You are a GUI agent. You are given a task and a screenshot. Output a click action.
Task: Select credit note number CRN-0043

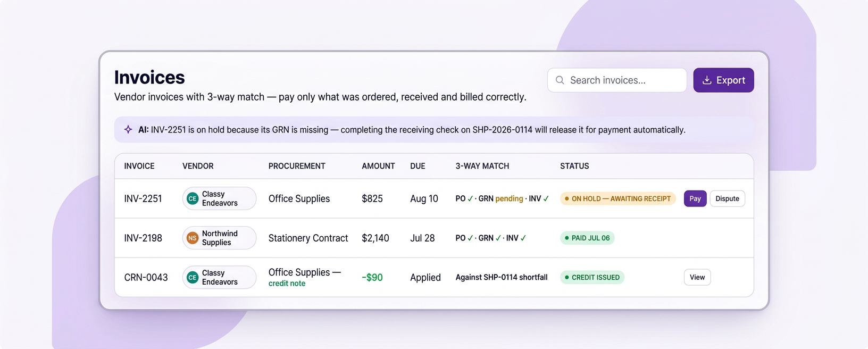146,277
